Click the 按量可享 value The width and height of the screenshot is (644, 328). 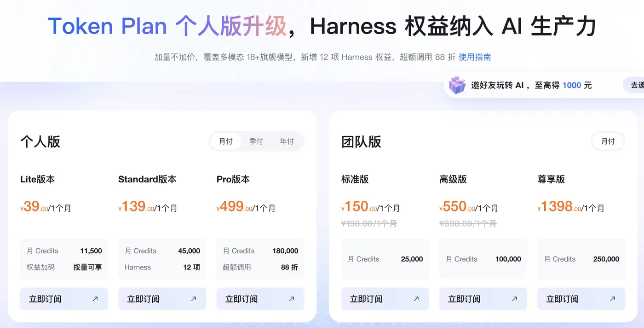(x=88, y=267)
